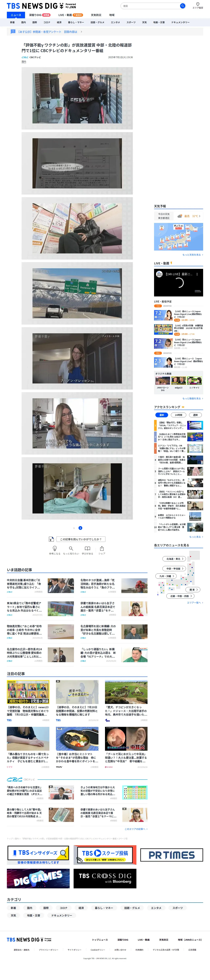Expand the 中部・甲信越 area button
The image size is (210, 980).
click(x=175, y=568)
